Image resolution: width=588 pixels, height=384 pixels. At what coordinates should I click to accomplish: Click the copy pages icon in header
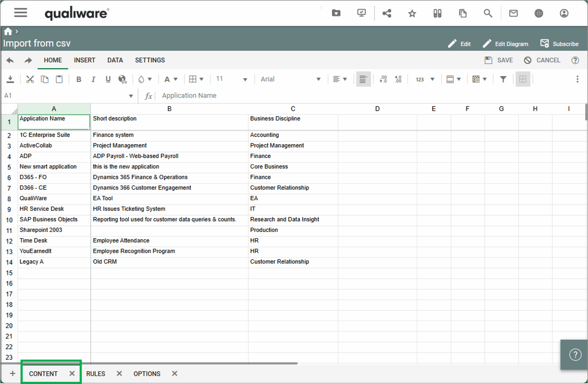[x=463, y=13]
